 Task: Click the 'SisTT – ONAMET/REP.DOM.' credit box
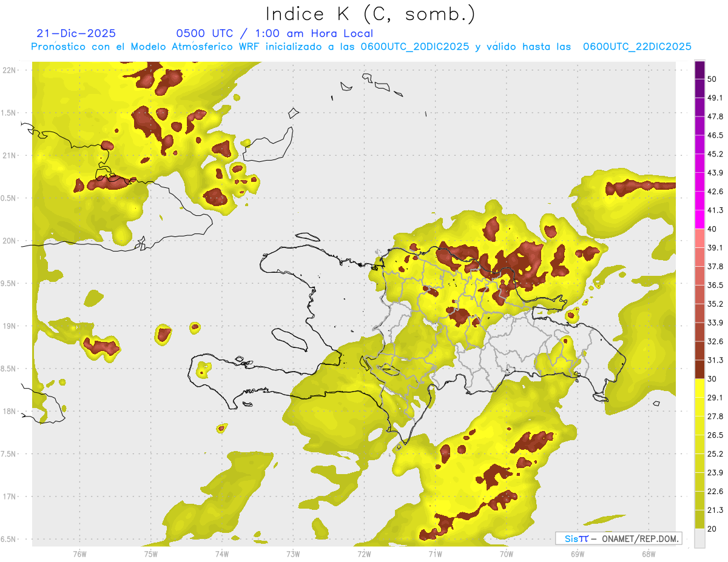tap(619, 538)
